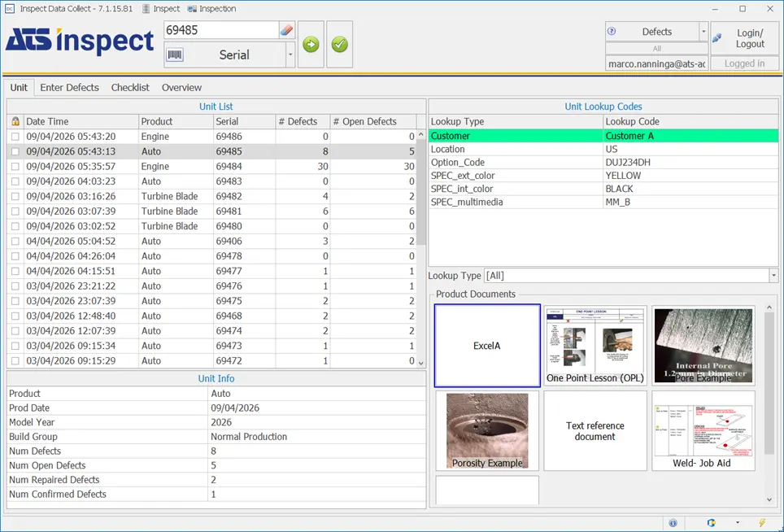784x532 pixels.
Task: Click the DC application icon in title bar
Action: point(9,8)
